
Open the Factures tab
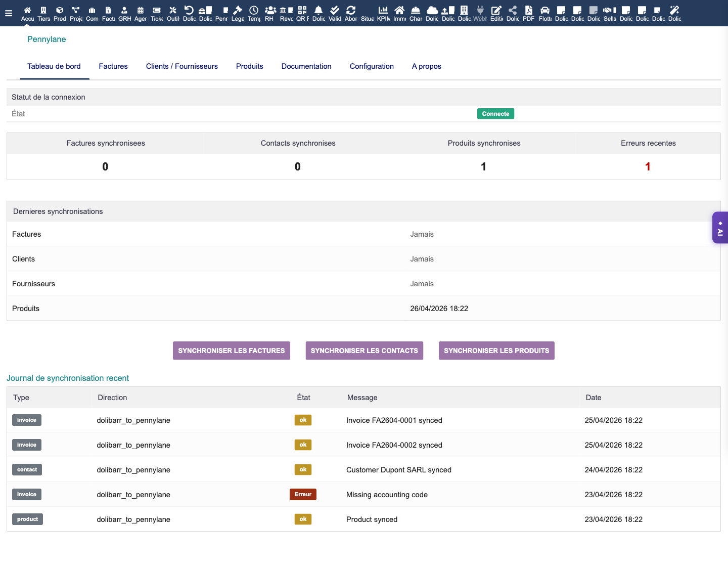(113, 66)
